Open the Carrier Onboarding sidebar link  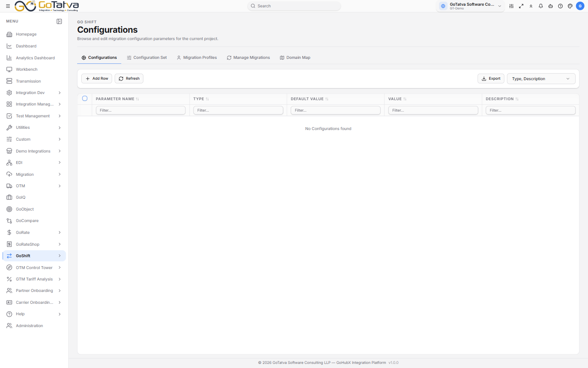(34, 303)
